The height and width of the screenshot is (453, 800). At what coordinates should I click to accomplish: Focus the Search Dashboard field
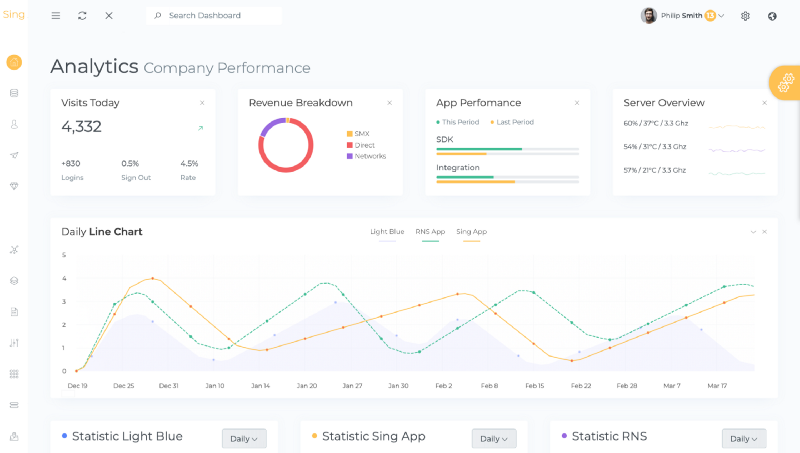tap(214, 16)
